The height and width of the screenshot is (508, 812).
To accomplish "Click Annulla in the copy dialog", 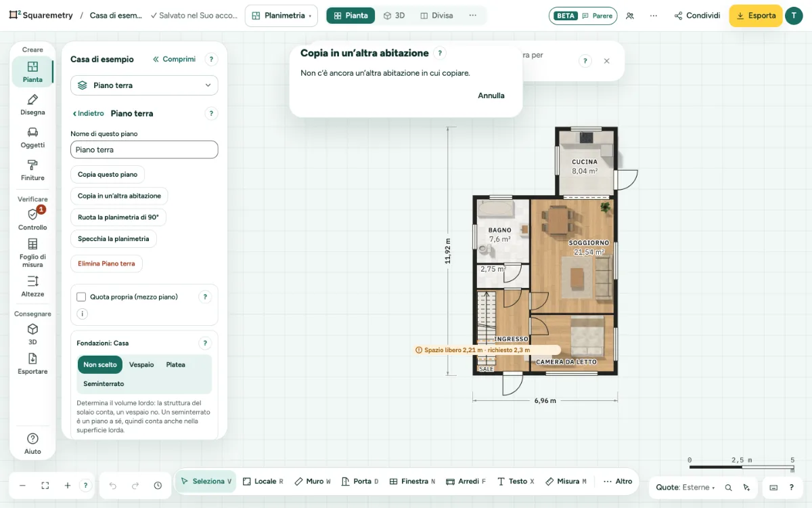I will (491, 96).
